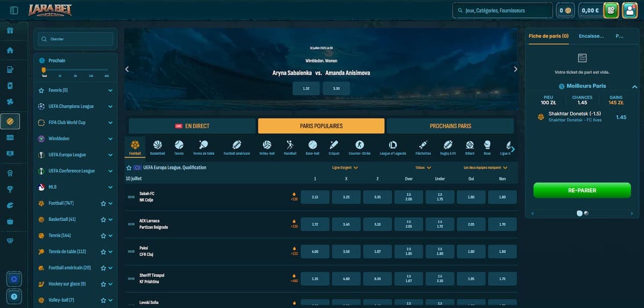This screenshot has width=644, height=308.
Task: Switch to the PROCHAINS PARIS tab
Action: click(x=450, y=126)
